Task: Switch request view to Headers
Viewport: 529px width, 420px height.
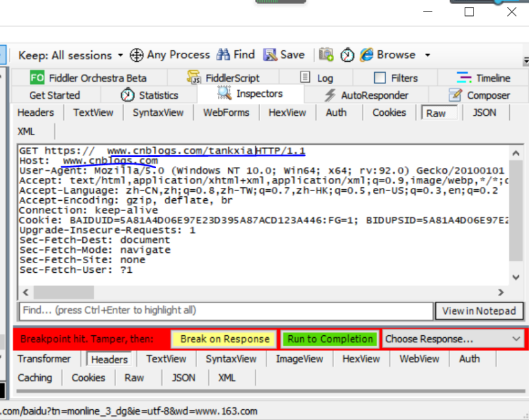Action: 36,112
